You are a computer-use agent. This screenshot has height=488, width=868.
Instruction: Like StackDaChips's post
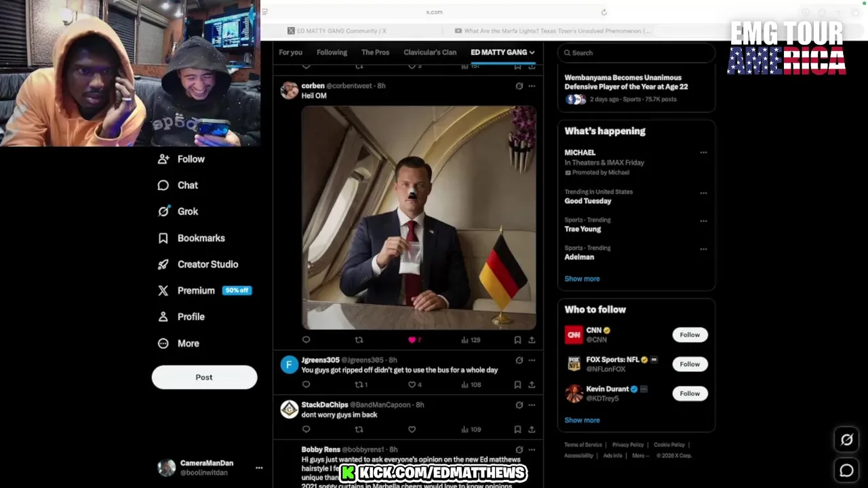point(412,429)
